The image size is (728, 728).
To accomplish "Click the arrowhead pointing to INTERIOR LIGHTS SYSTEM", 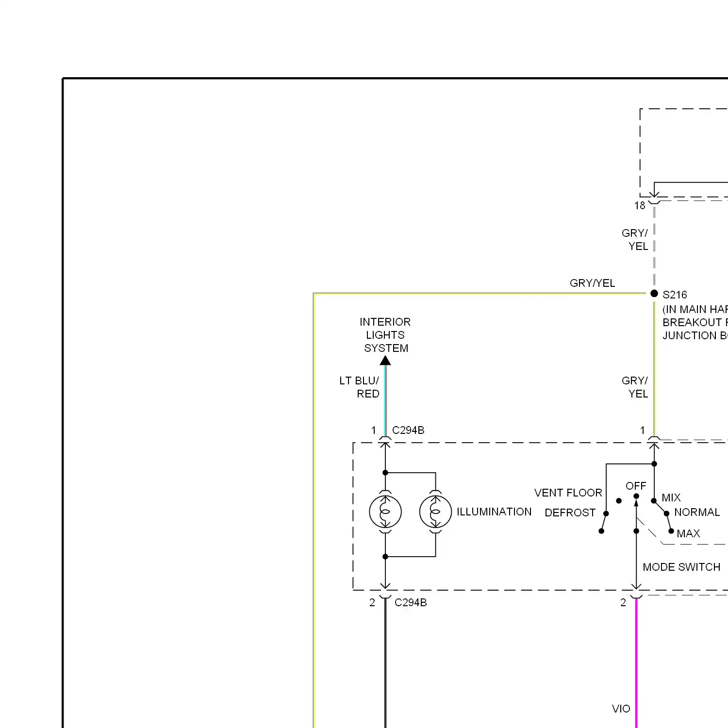I will click(x=385, y=360).
